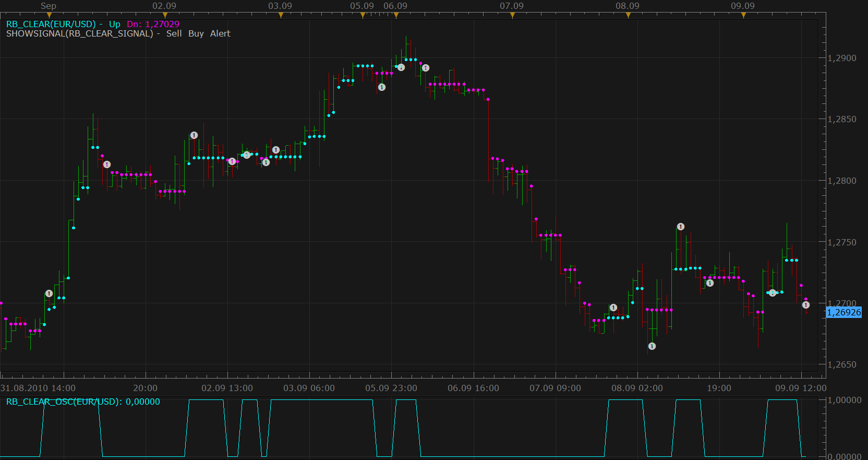Click the 1,2900 price axis label
Image resolution: width=868 pixels, height=460 pixels.
coord(842,58)
